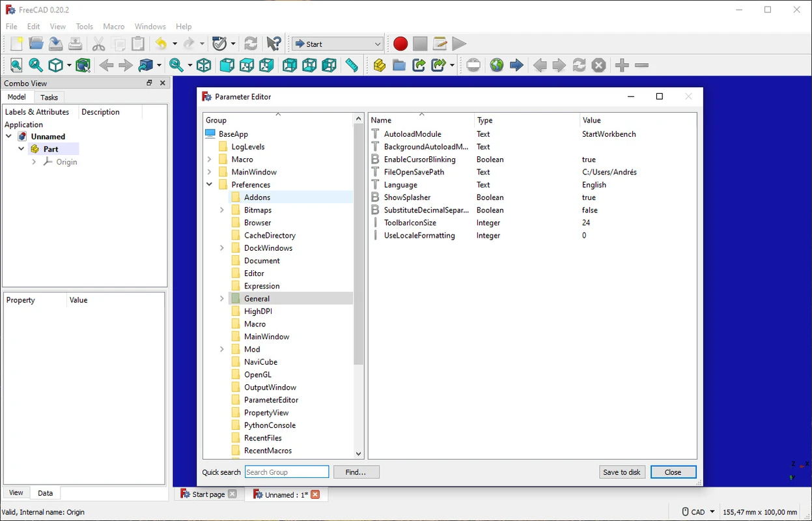Collapse the Preferences group in the tree

[x=209, y=185]
